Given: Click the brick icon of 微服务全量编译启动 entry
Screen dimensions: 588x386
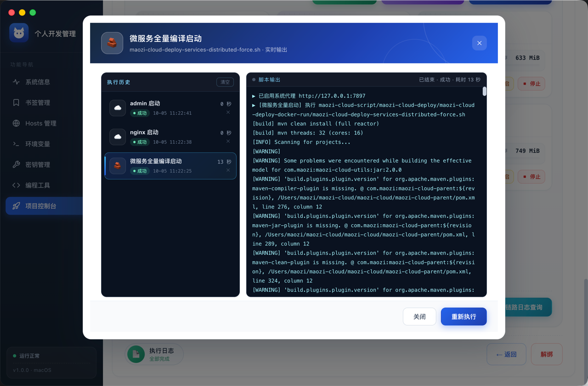Looking at the screenshot, I should pyautogui.click(x=118, y=166).
